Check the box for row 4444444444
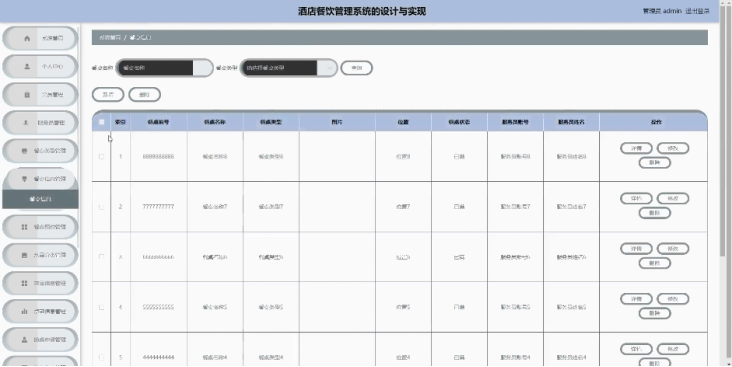 [x=101, y=357]
